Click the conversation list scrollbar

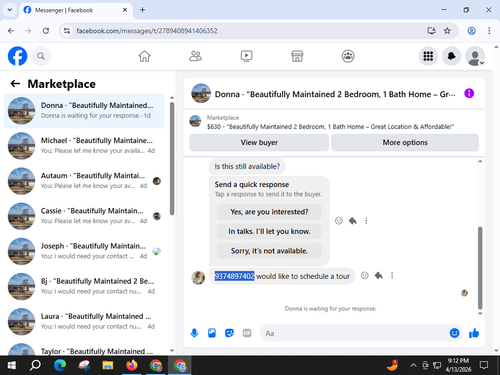tap(172, 159)
